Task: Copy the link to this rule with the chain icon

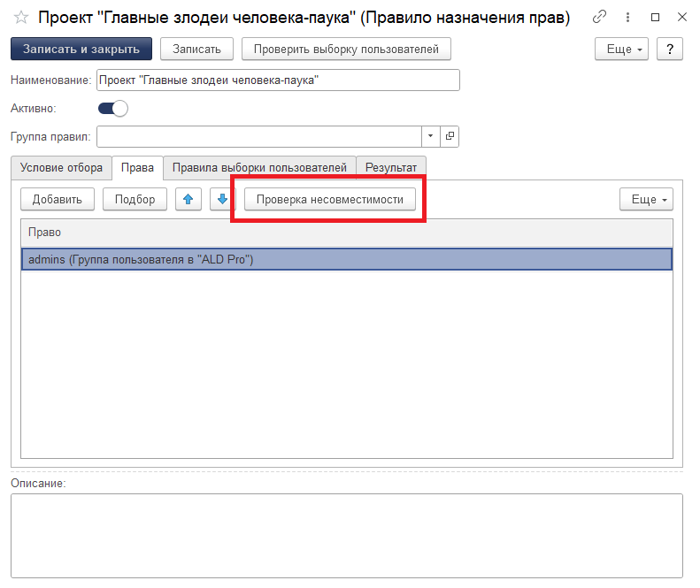Action: tap(599, 17)
